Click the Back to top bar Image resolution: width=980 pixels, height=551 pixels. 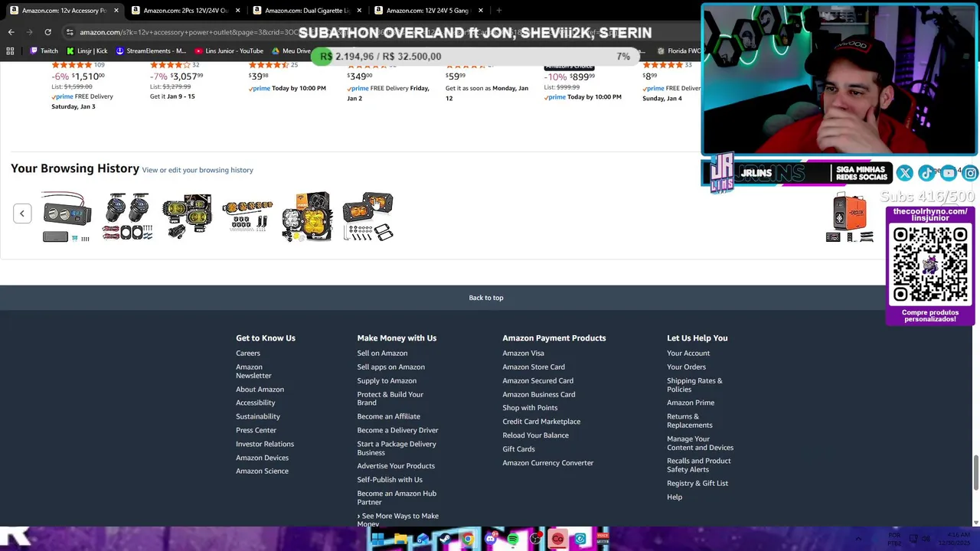[x=486, y=298]
